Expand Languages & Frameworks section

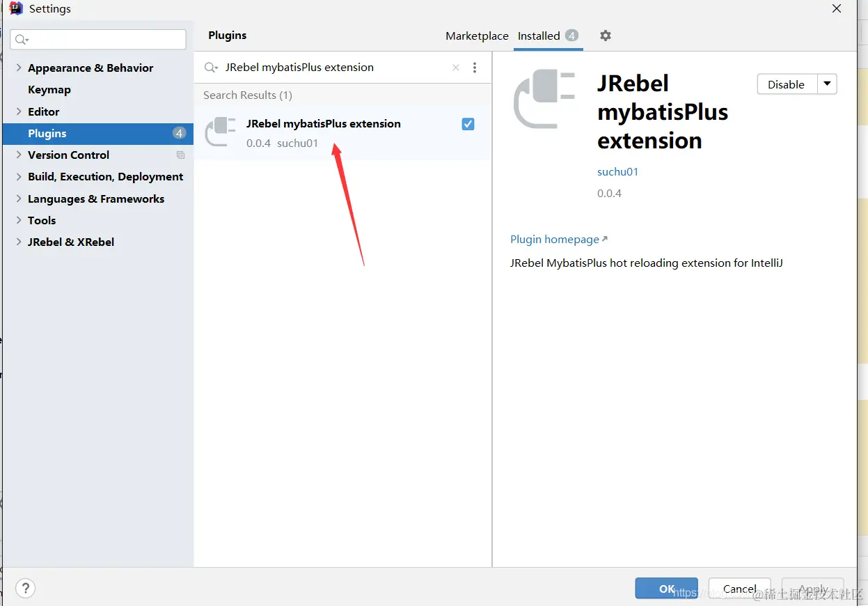[x=18, y=199]
